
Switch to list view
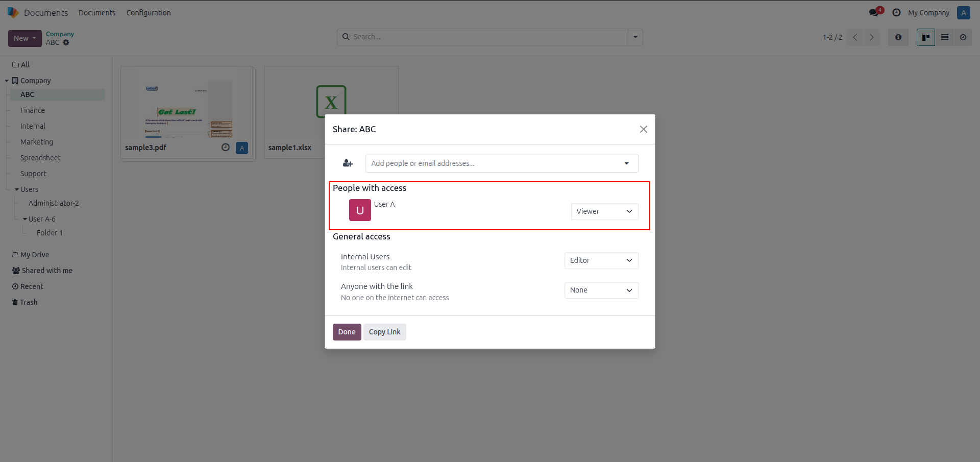click(x=945, y=37)
